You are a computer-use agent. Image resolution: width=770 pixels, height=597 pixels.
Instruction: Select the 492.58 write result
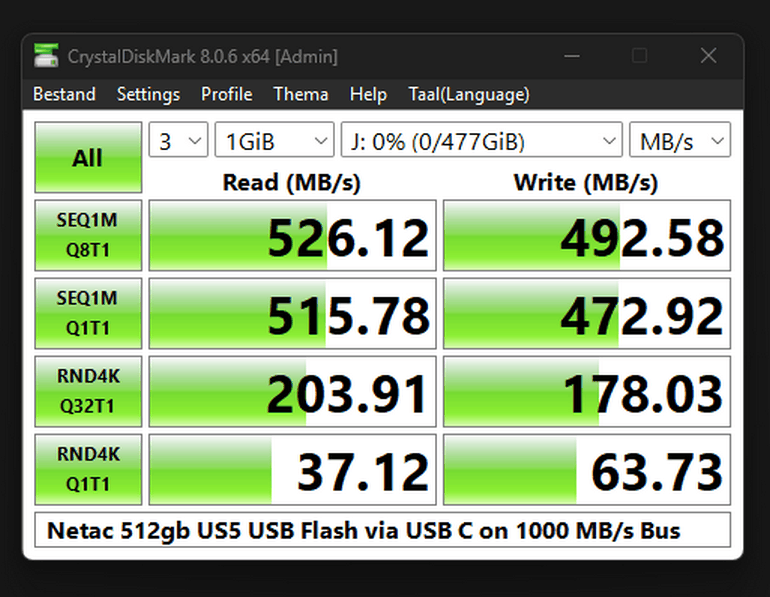pyautogui.click(x=587, y=235)
